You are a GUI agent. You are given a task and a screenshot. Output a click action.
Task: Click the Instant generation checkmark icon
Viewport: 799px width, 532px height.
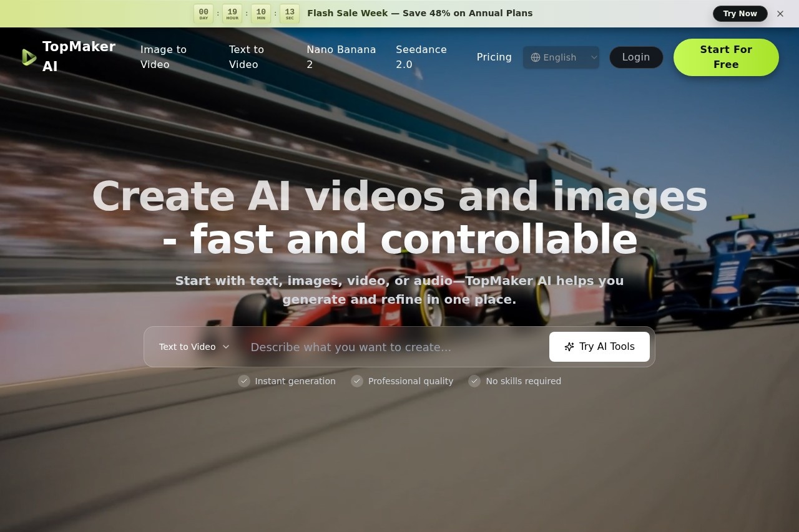coord(244,381)
